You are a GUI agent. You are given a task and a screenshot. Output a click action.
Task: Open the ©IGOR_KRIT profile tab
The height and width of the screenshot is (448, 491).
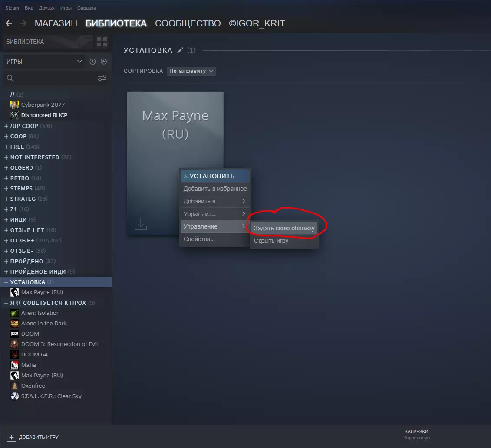pos(257,23)
